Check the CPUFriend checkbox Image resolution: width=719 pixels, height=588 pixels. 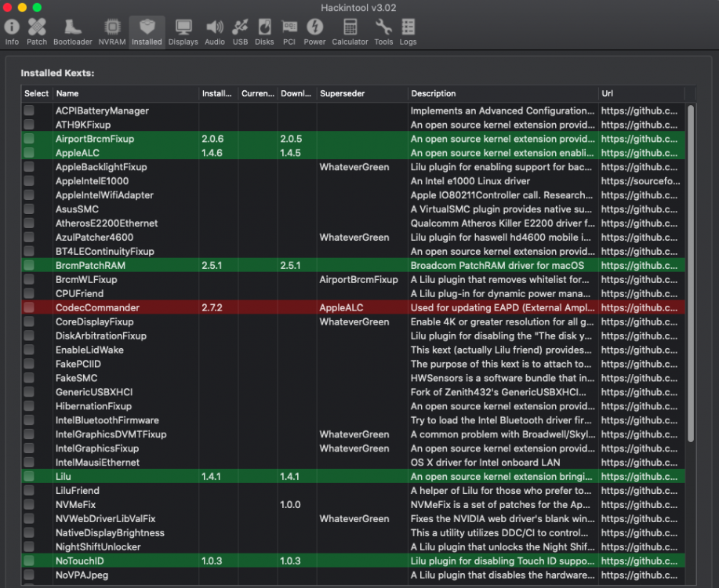tap(29, 293)
